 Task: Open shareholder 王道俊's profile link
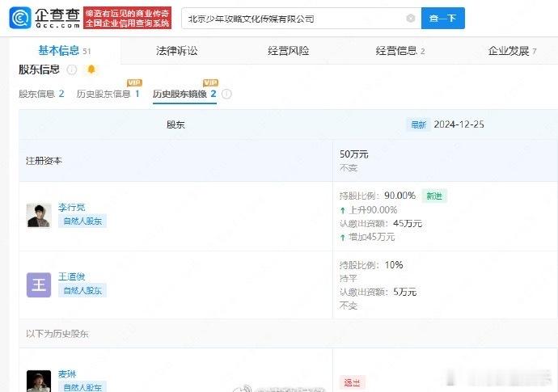[71, 276]
